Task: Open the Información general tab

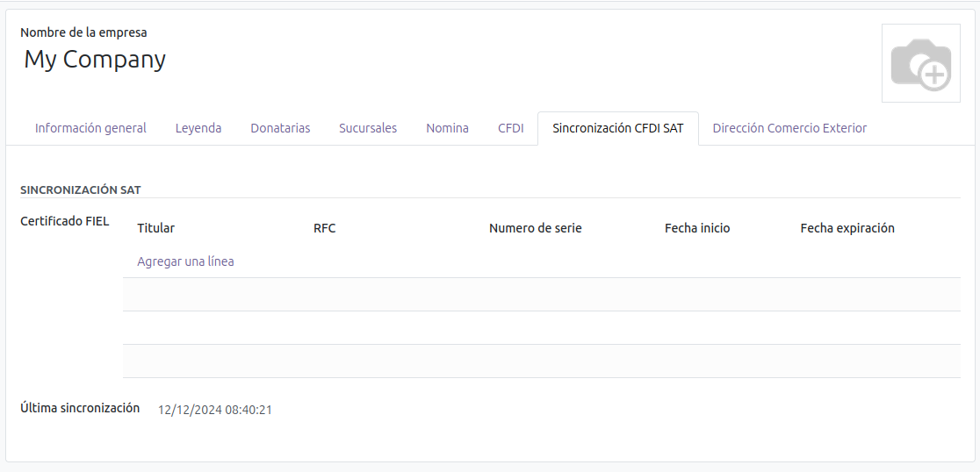Action: pyautogui.click(x=90, y=128)
